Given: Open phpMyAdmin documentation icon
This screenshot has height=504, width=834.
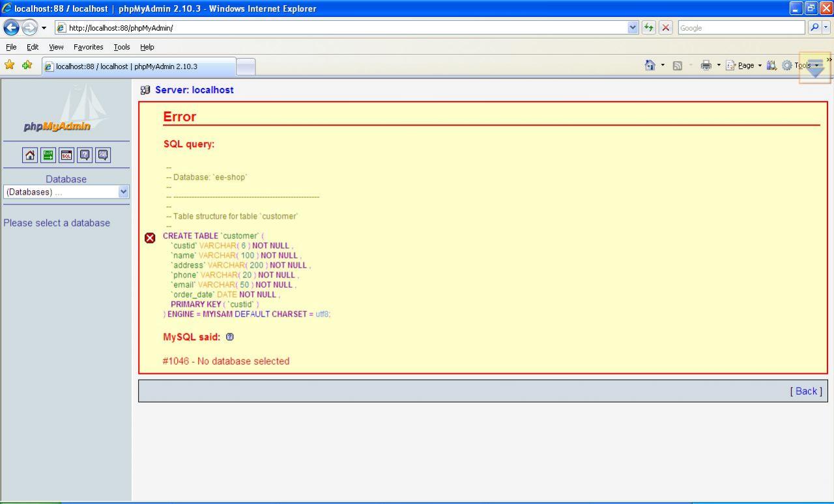Looking at the screenshot, I should pyautogui.click(x=85, y=155).
